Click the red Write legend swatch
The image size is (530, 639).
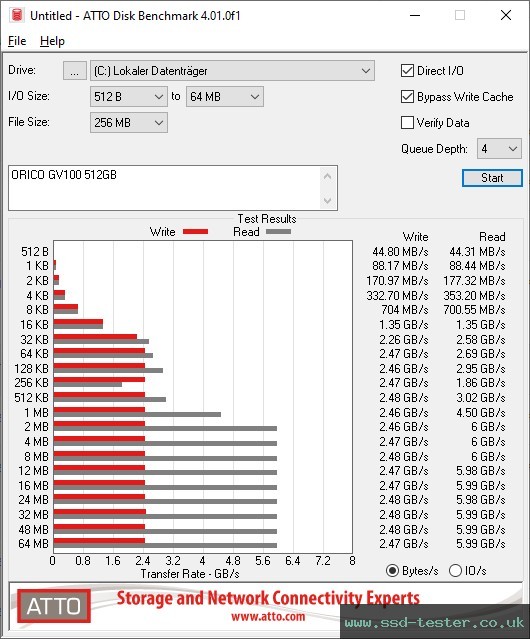(x=196, y=232)
